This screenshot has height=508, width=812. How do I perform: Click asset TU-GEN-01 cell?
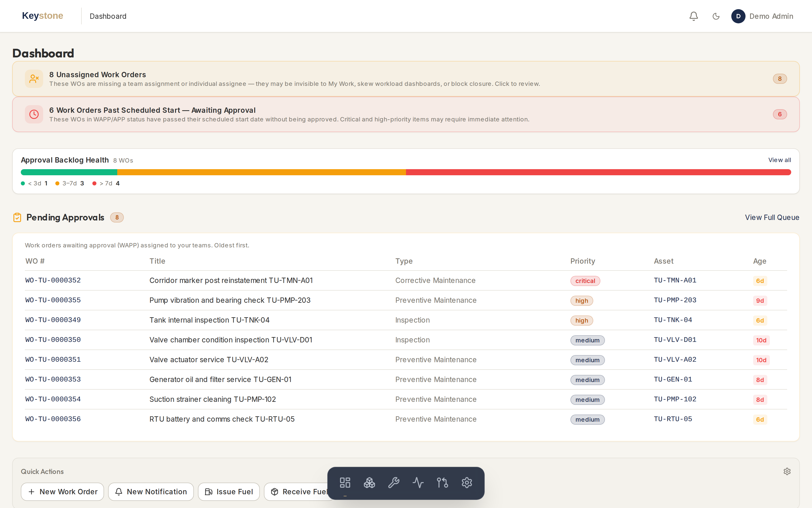pyautogui.click(x=673, y=379)
